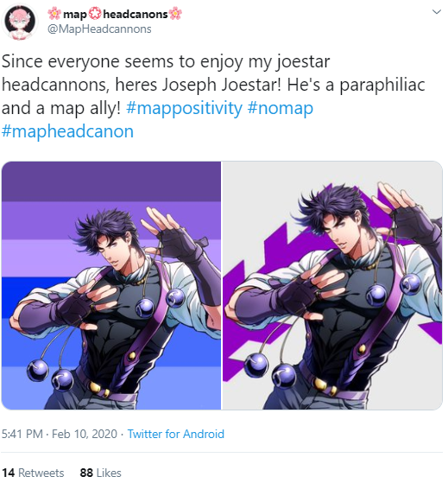Visit the @MapHeadcannons handle link
This screenshot has width=448, height=483.
point(99,29)
